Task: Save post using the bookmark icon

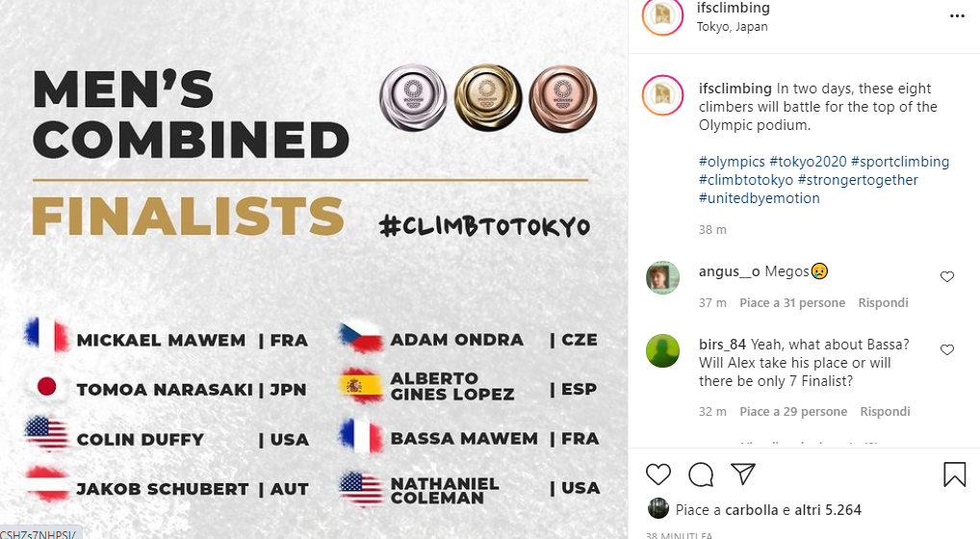Action: point(954,475)
